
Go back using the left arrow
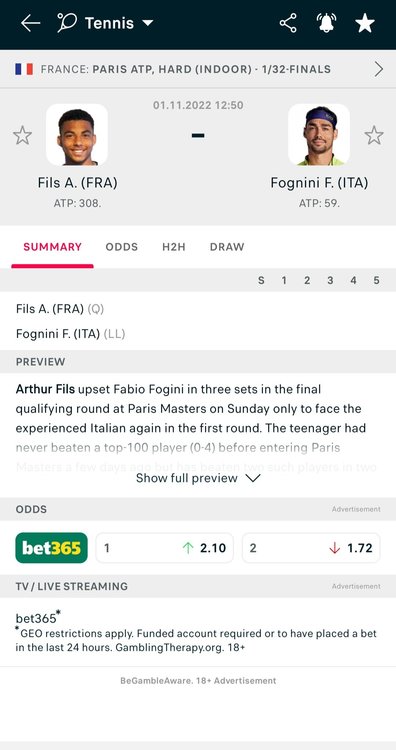pos(30,23)
